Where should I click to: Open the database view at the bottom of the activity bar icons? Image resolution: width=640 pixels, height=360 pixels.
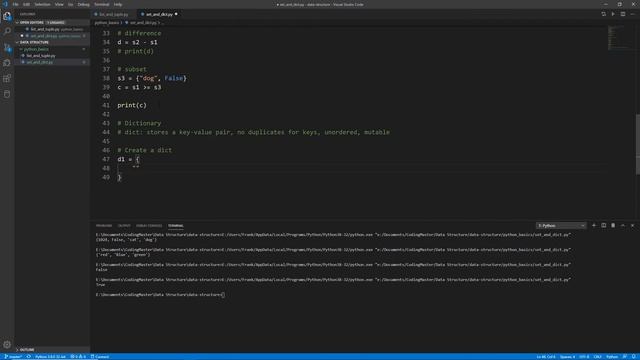7,94
